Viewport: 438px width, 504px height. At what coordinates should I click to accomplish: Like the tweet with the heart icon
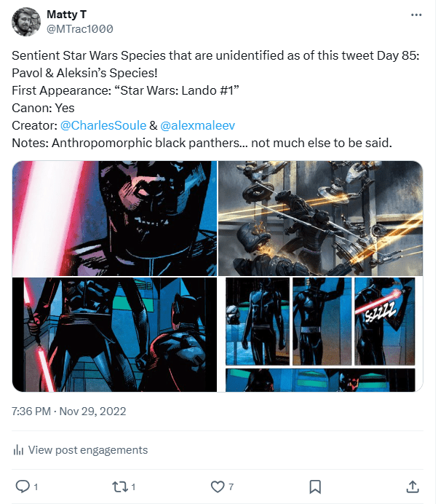[x=217, y=486]
